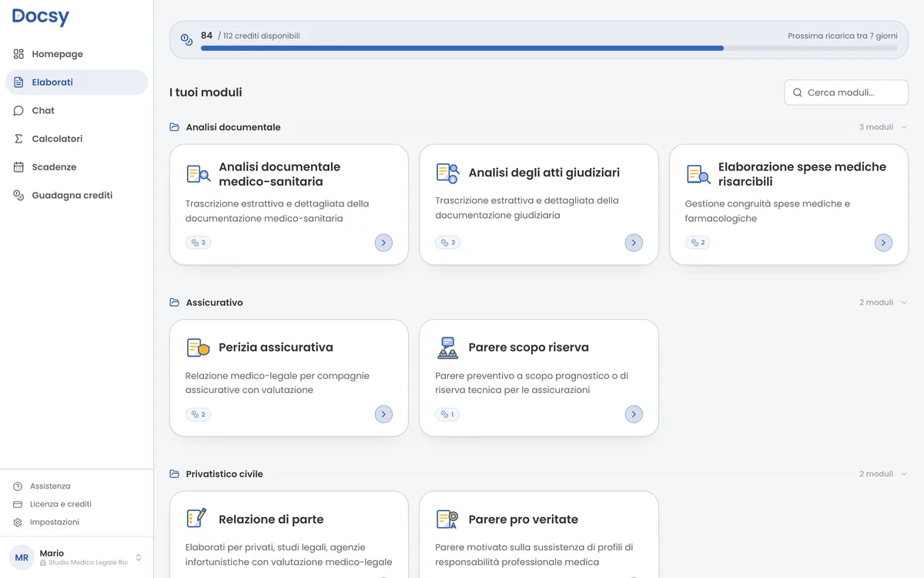Click the Scadenze calendar icon
Screen dimensions: 924x578
pos(18,167)
